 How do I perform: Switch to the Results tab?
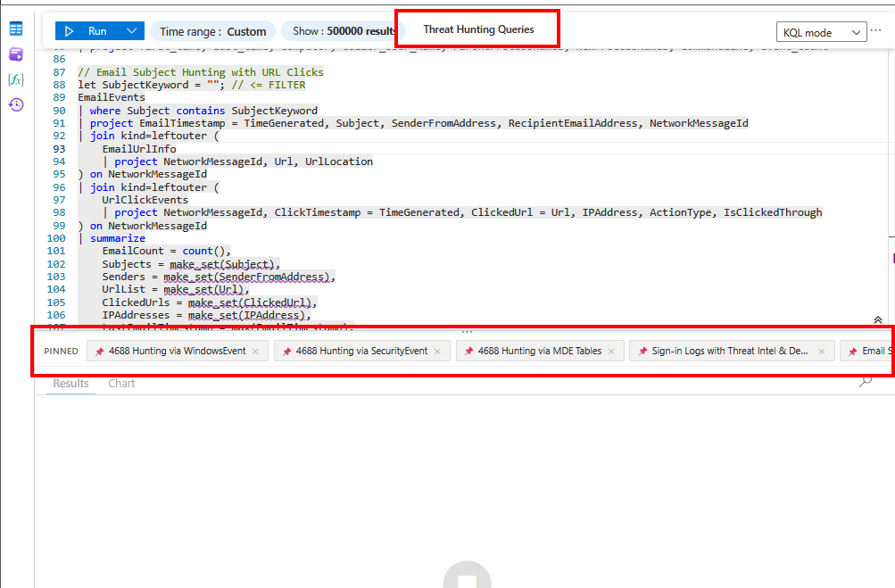point(70,383)
